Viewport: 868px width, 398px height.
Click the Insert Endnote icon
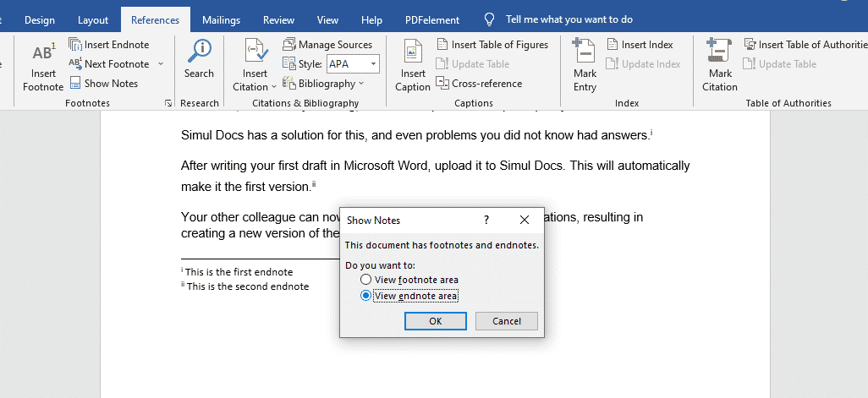76,45
